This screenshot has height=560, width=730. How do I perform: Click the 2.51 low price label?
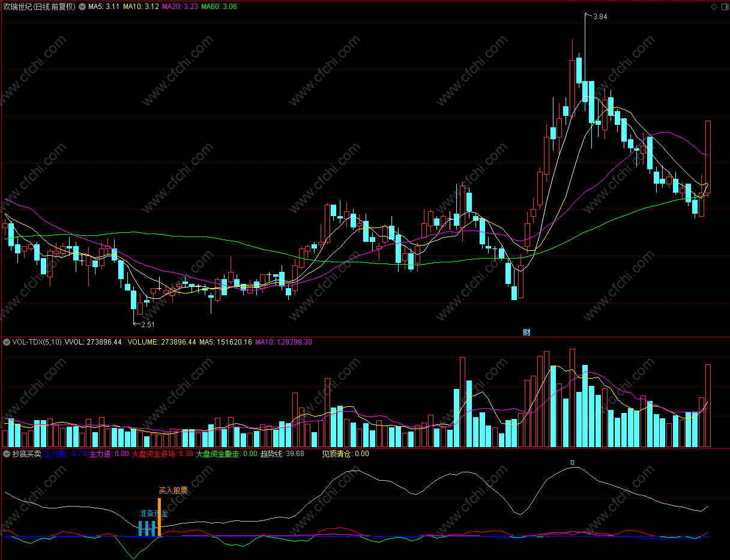148,325
